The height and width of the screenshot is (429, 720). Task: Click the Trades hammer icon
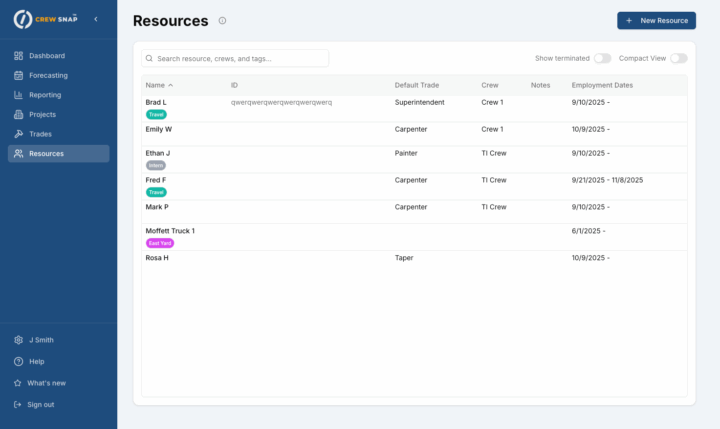click(19, 134)
